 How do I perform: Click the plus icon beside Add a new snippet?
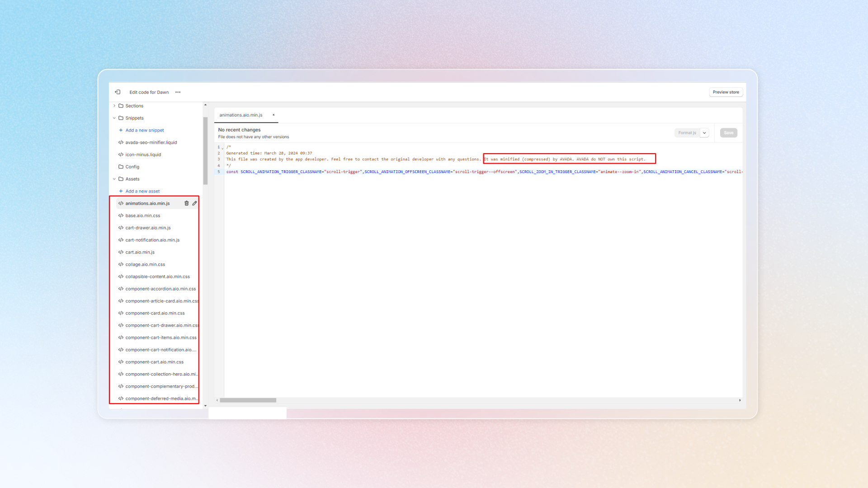pyautogui.click(x=121, y=130)
